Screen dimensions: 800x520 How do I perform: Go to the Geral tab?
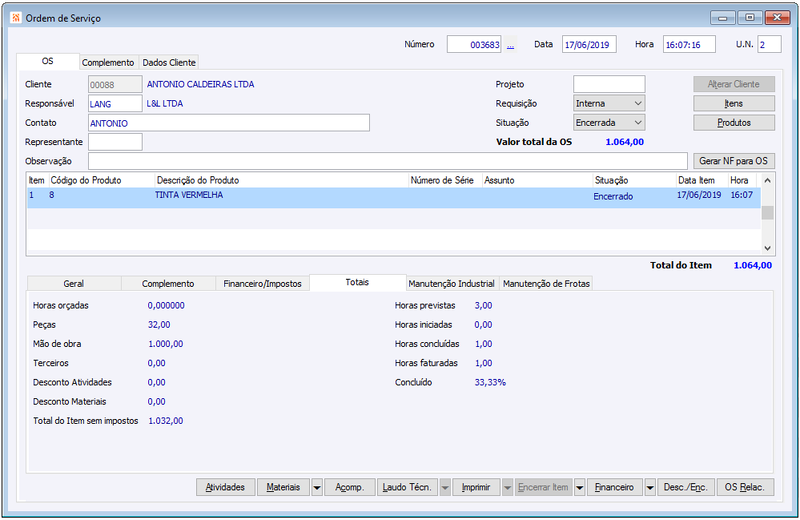74,284
